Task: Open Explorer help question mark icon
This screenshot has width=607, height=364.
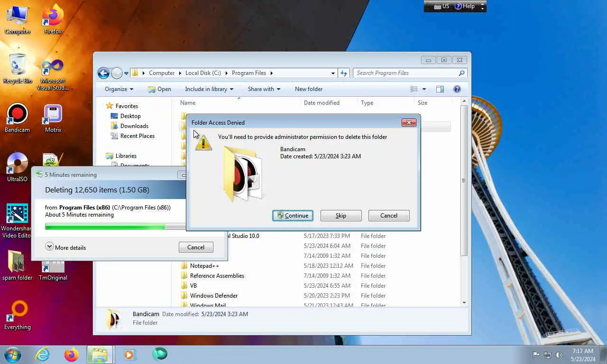Action: point(457,89)
